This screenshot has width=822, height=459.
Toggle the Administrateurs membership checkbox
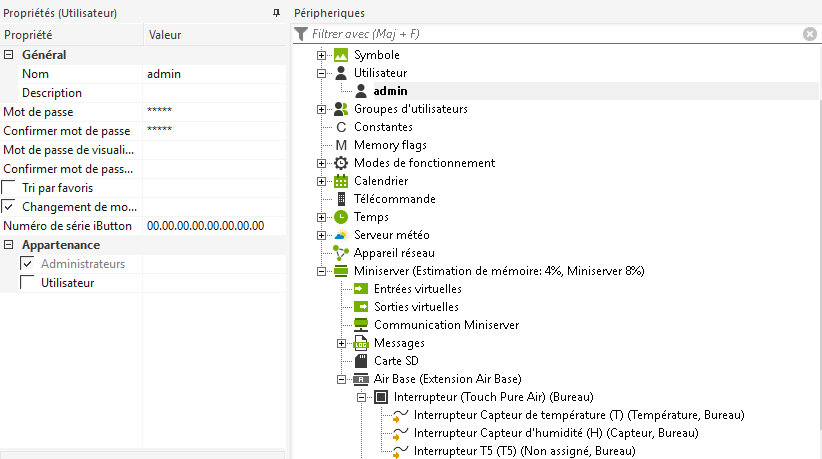[x=27, y=263]
